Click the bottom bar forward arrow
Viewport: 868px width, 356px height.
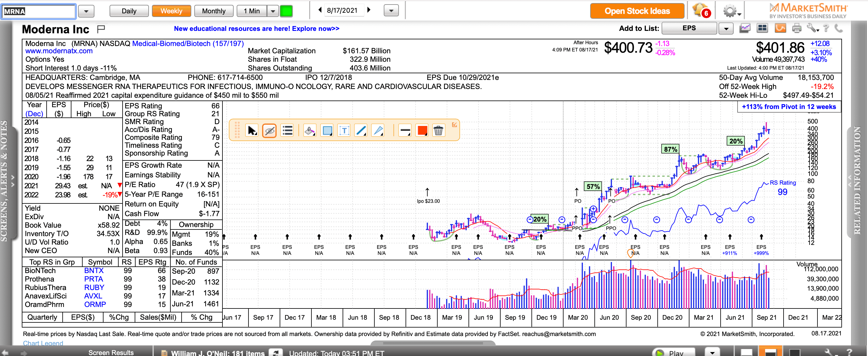click(24, 353)
